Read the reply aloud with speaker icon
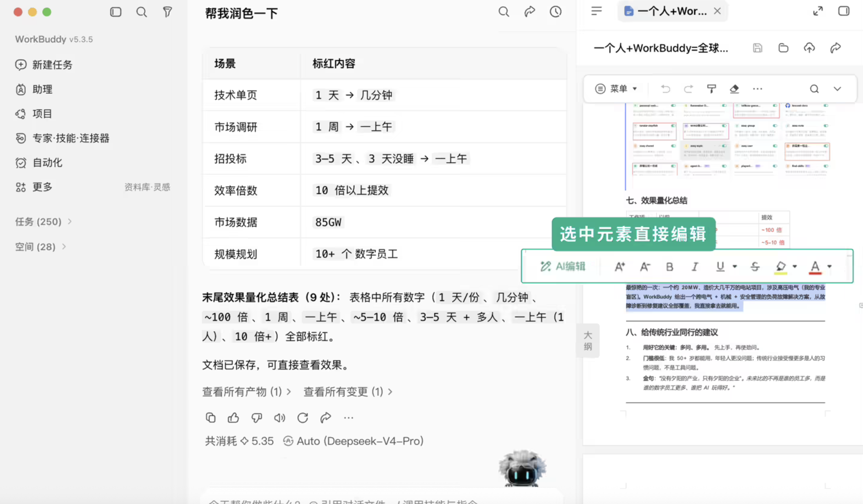Image resolution: width=863 pixels, height=504 pixels. (280, 417)
